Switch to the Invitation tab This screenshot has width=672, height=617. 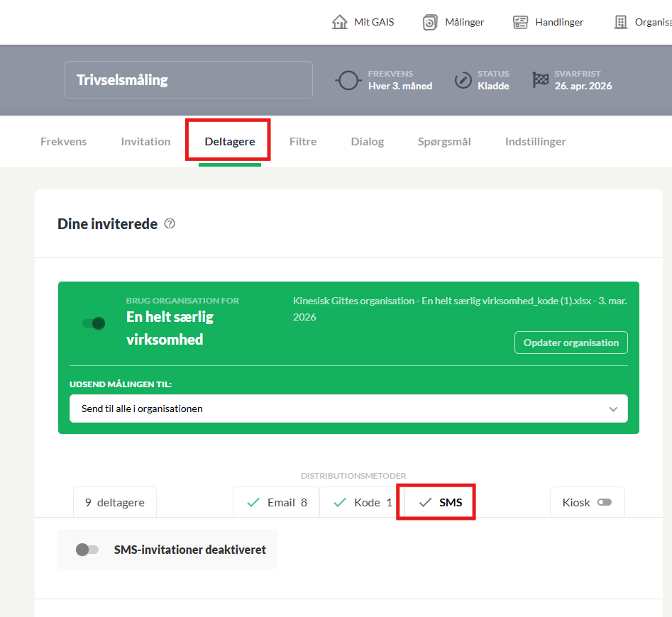tap(145, 142)
